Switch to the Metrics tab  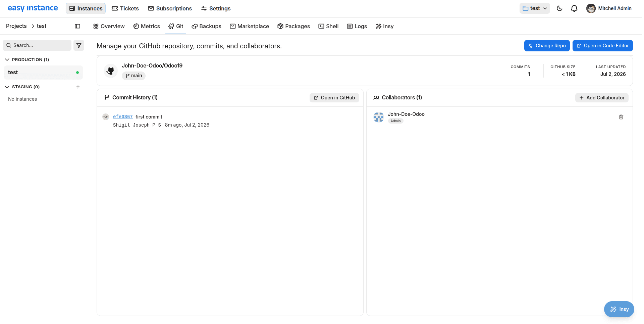(x=147, y=26)
